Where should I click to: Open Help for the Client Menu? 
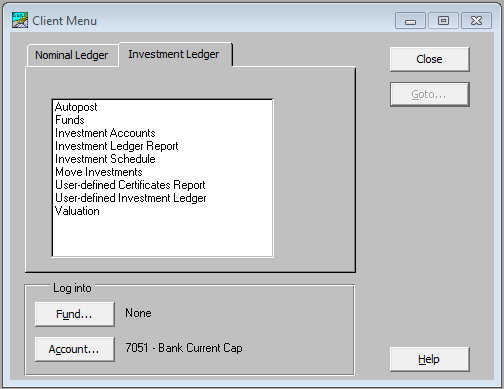tap(429, 359)
